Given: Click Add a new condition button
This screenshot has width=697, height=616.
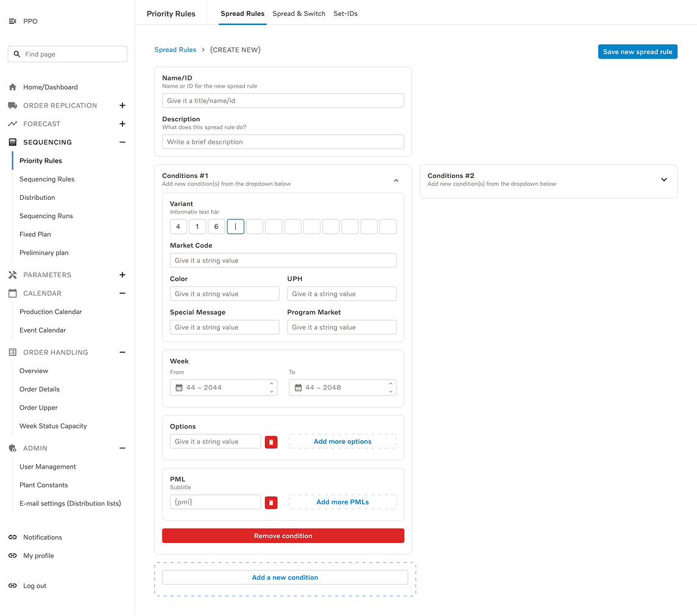Looking at the screenshot, I should (x=285, y=578).
